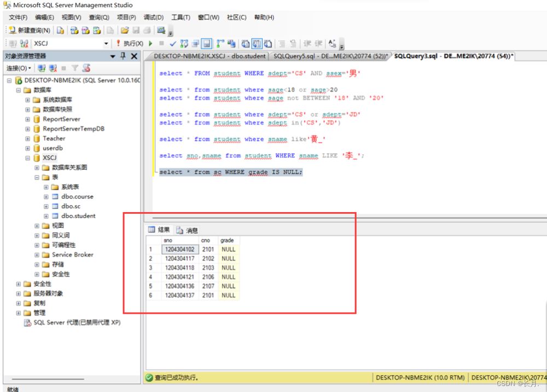Toggle auto-hide pin on Object Explorer

point(123,56)
